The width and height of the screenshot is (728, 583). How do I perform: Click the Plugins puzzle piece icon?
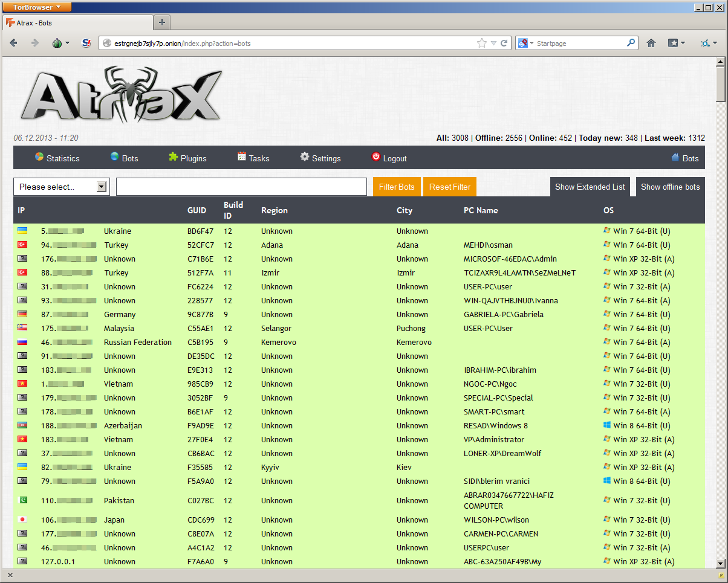[174, 157]
